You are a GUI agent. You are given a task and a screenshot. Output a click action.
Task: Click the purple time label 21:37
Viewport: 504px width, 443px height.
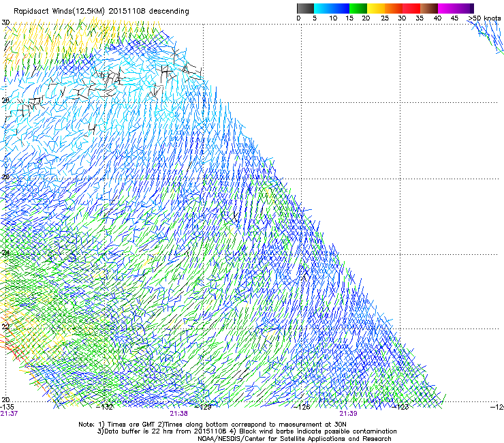coord(9,414)
